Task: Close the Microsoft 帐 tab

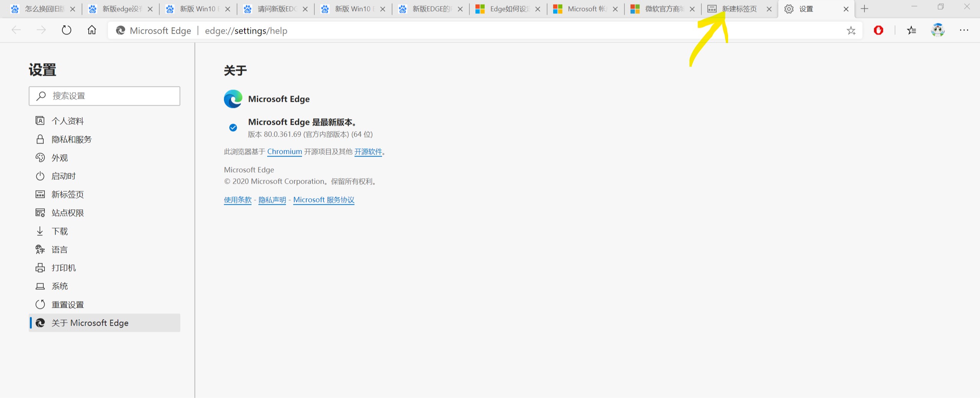Action: (615, 9)
